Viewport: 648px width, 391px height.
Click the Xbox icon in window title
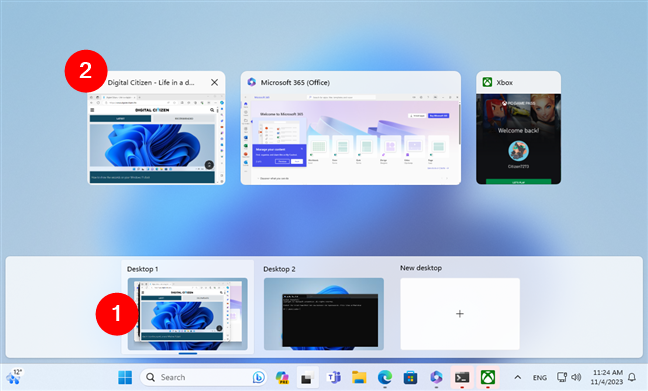pyautogui.click(x=487, y=82)
